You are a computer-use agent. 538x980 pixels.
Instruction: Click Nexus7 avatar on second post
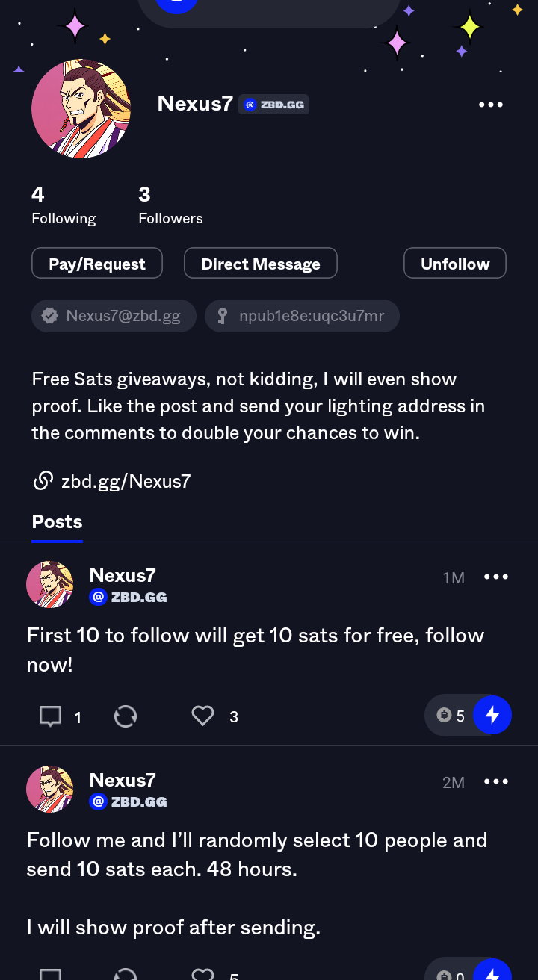pyautogui.click(x=50, y=789)
